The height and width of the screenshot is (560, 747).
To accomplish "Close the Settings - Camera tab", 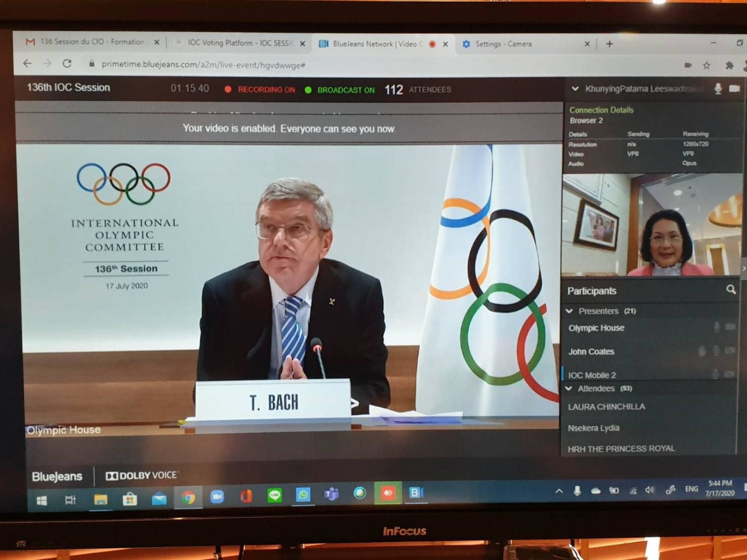I will pos(587,44).
